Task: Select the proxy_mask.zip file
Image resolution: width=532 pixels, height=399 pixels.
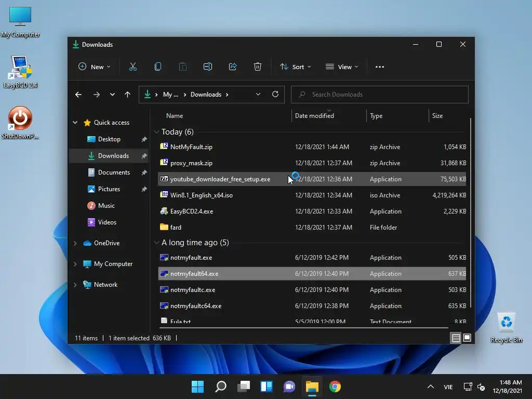Action: [312, 163]
